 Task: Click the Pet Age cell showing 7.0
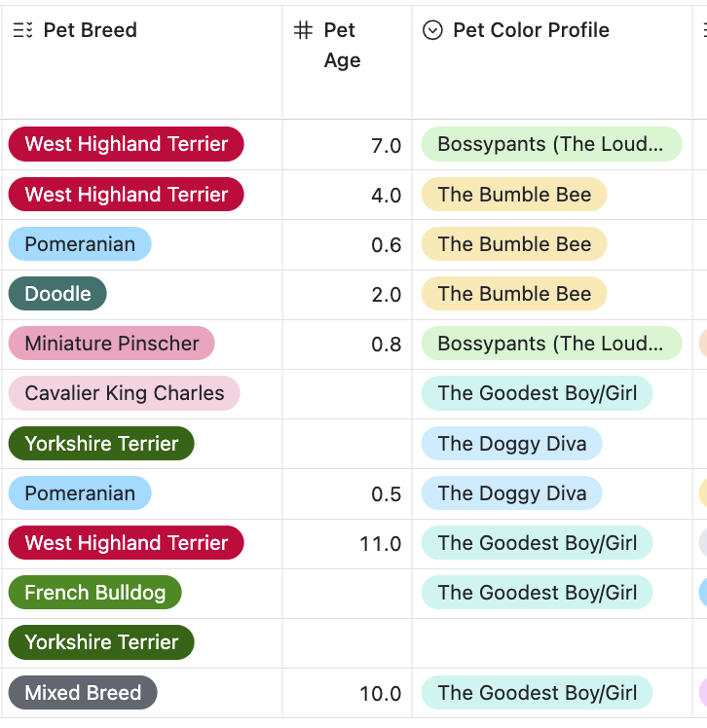tap(386, 146)
